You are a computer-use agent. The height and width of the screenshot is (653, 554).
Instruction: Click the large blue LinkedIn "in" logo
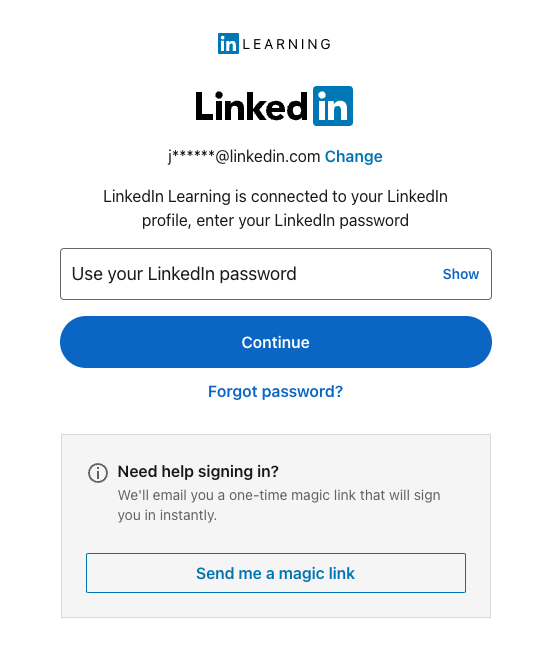point(333,106)
